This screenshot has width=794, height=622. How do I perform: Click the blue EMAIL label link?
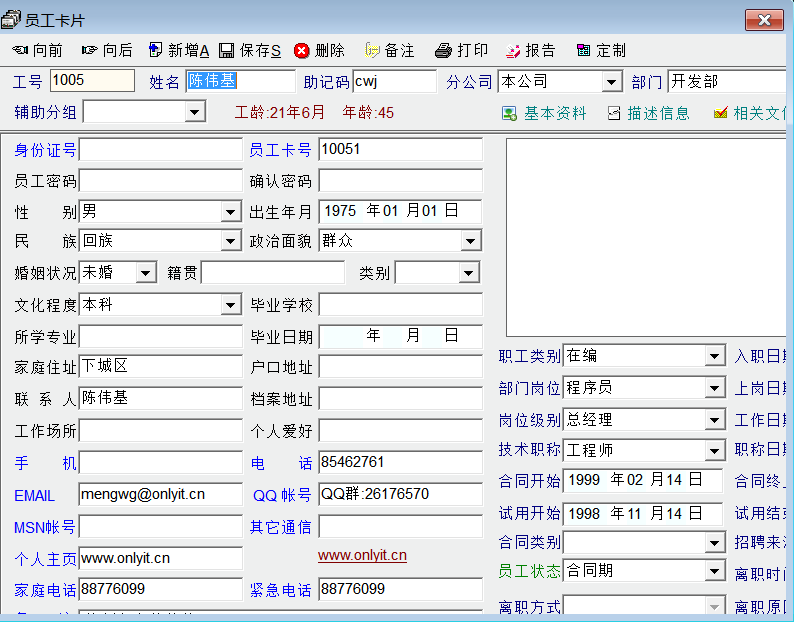pyautogui.click(x=35, y=495)
